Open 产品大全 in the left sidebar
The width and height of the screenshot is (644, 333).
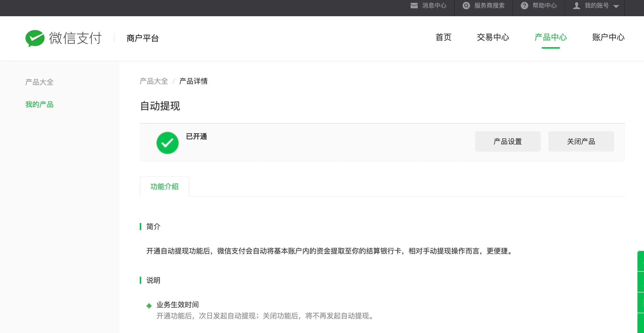[x=39, y=82]
